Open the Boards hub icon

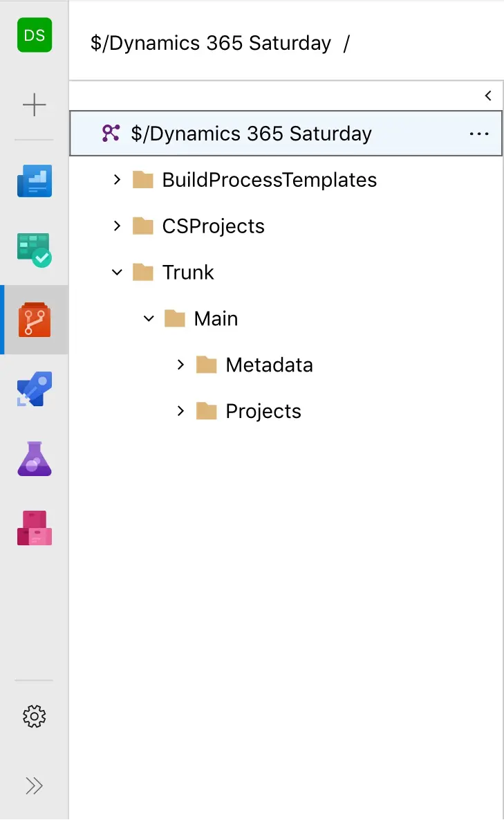coord(35,250)
